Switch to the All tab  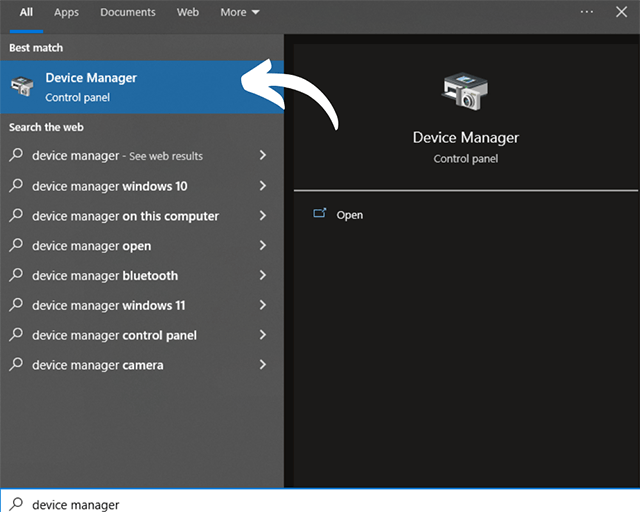pyautogui.click(x=26, y=12)
